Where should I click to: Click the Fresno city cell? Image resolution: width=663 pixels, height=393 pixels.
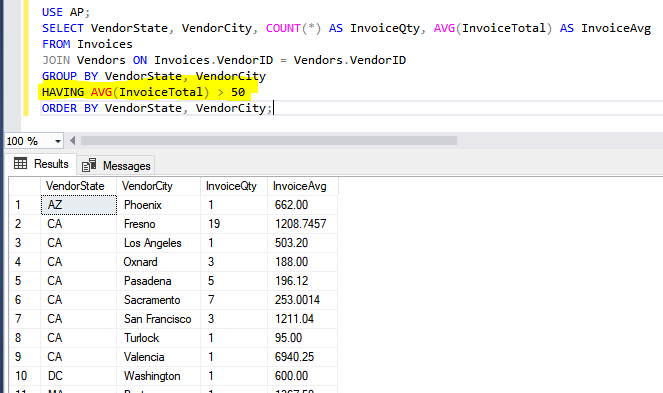[158, 224]
